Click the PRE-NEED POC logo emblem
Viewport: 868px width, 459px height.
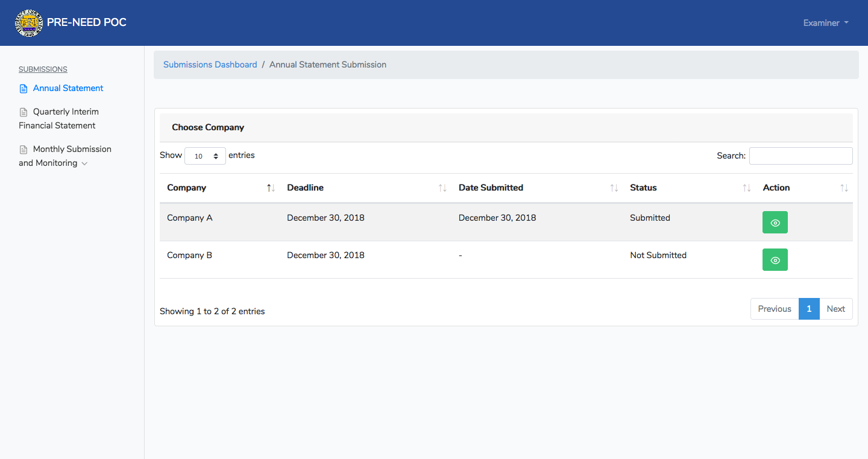pyautogui.click(x=29, y=23)
